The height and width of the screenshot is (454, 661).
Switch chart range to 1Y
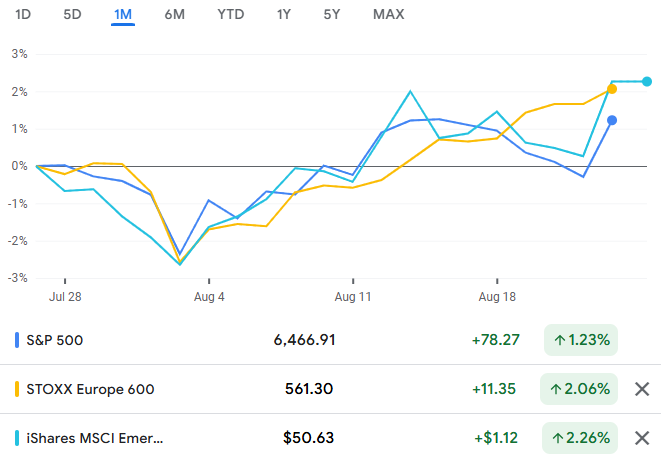tap(284, 14)
